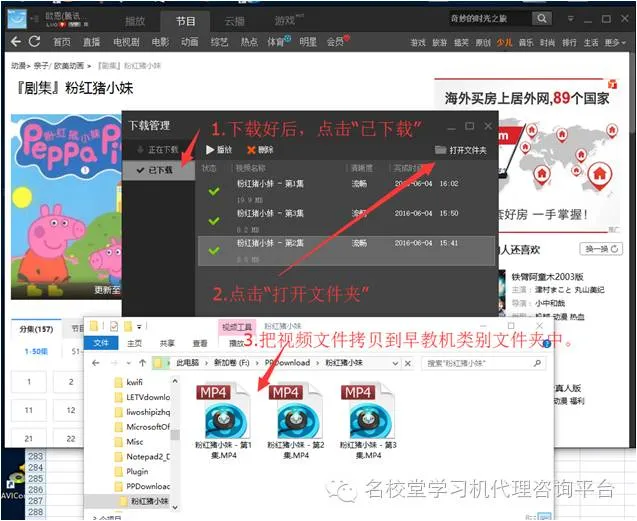
Task: Click the Explorer back arrow
Action: coord(95,363)
